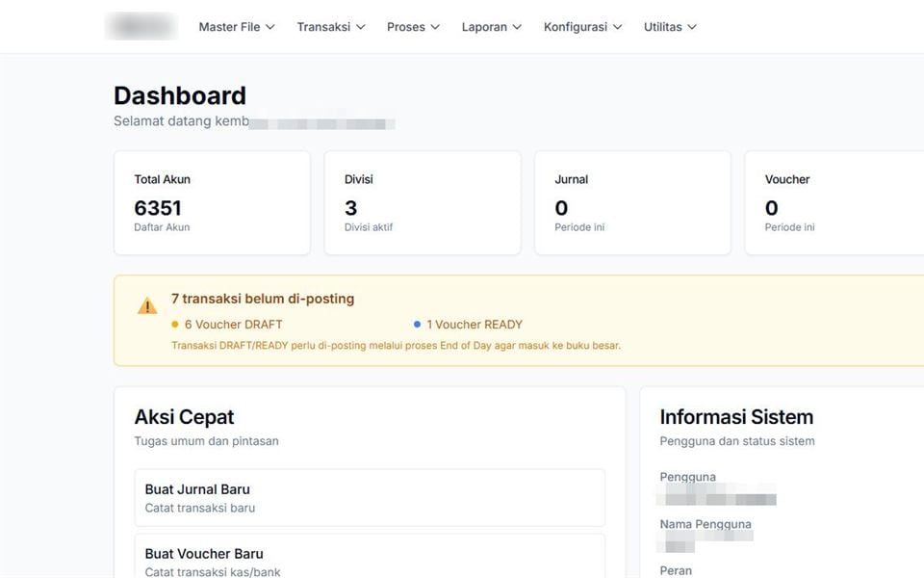Expand chevron beside Transaksi

tap(361, 27)
